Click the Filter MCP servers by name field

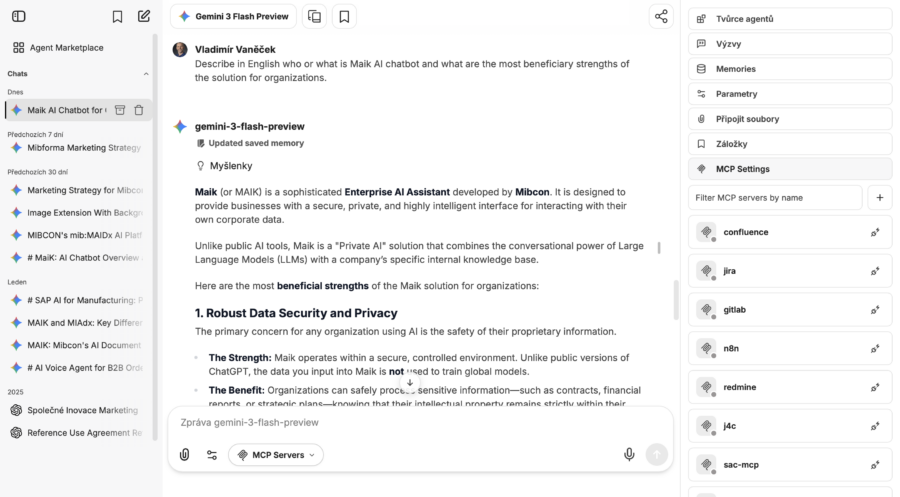click(775, 198)
